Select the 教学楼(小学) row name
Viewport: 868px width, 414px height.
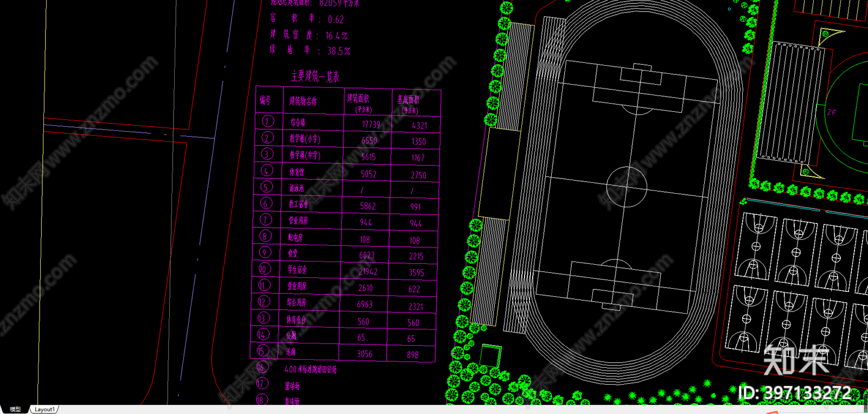[305, 139]
